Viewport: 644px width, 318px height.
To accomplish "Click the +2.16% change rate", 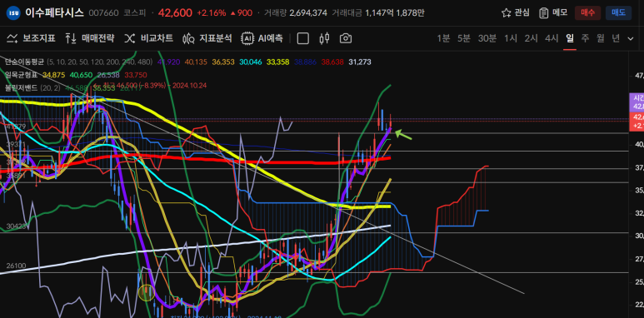I will [212, 13].
